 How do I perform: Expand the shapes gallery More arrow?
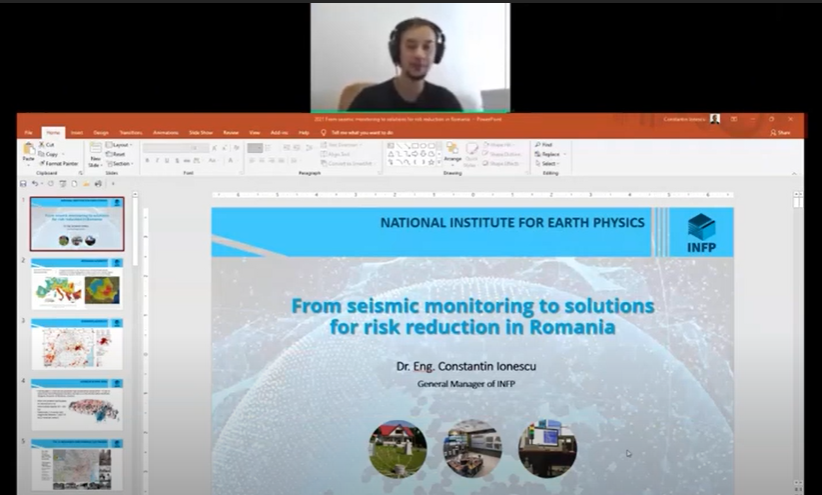tap(439, 163)
